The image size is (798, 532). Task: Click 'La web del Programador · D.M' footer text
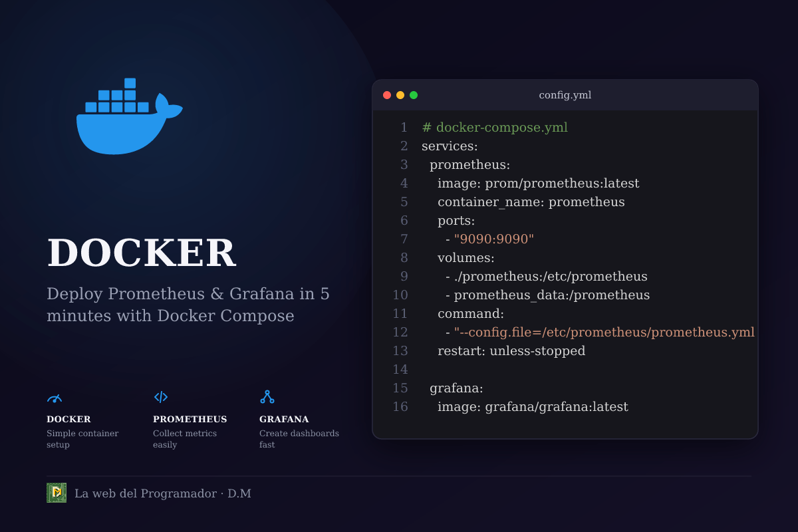click(163, 493)
